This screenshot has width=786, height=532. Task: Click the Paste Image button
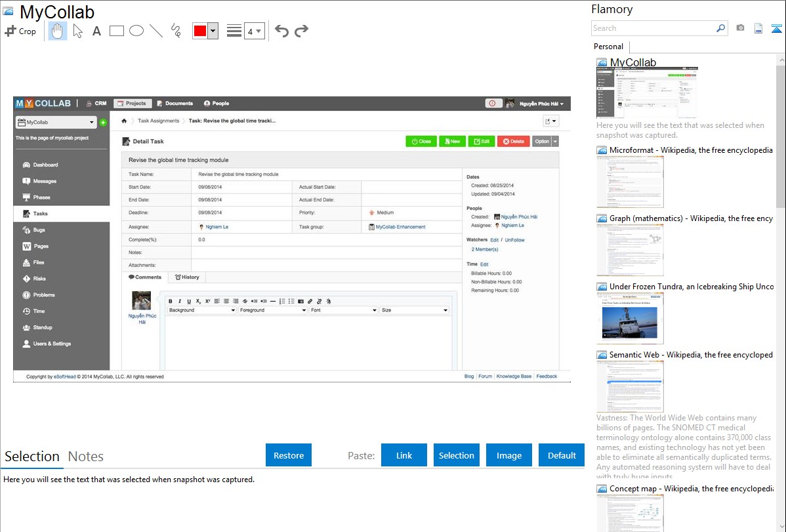coord(509,455)
